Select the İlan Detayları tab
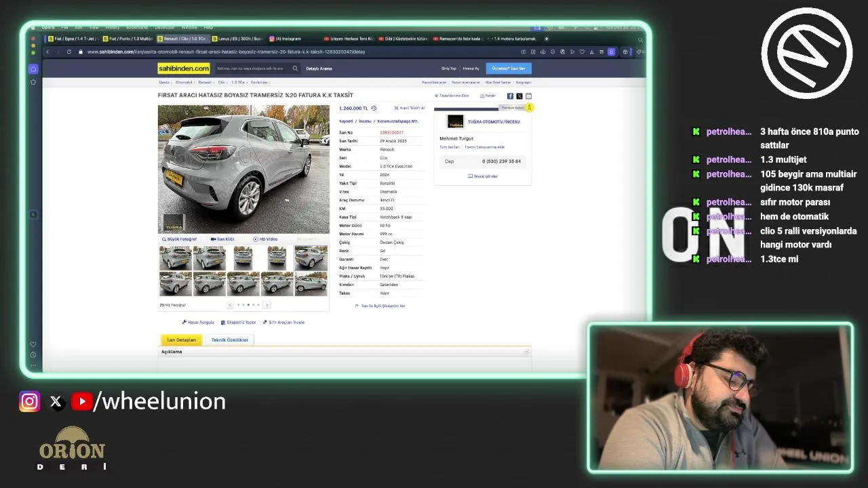Screen dimensions: 868x488 182,340
